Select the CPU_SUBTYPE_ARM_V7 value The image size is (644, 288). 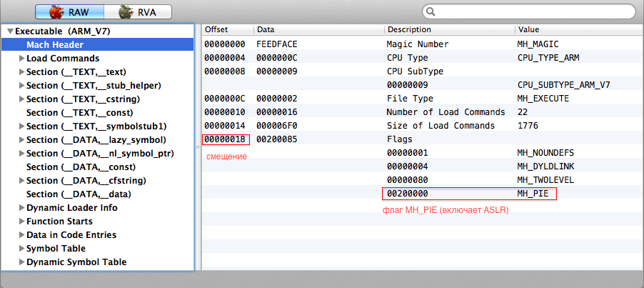click(x=564, y=85)
